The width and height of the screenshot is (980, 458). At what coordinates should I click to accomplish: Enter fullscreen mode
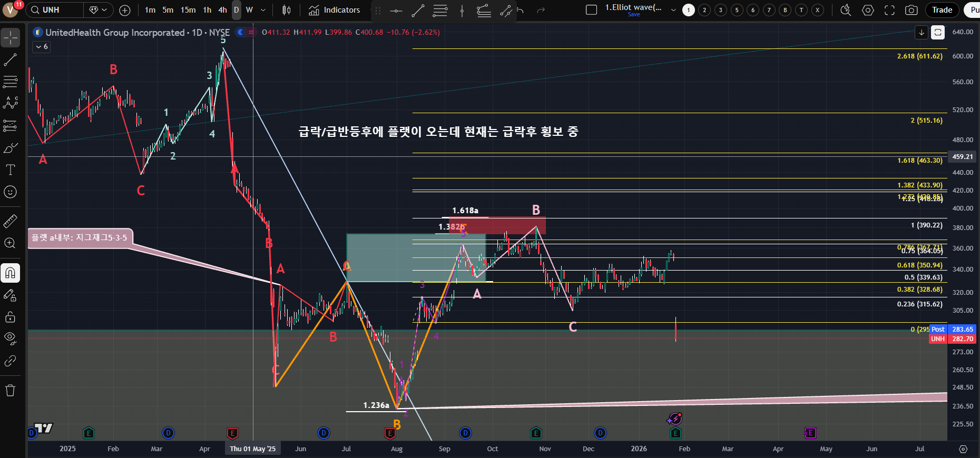[x=889, y=10]
